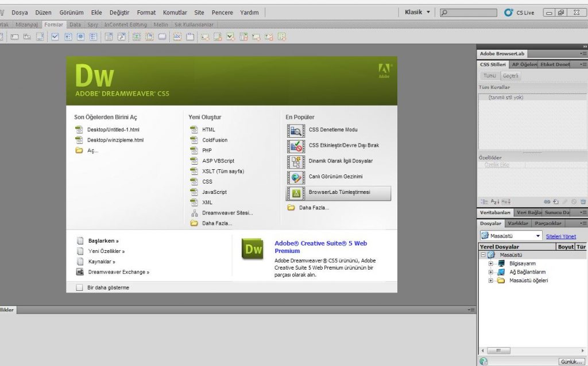Open the Klasik workspace dropdown
Image resolution: width=588 pixels, height=366 pixels.
pyautogui.click(x=428, y=12)
